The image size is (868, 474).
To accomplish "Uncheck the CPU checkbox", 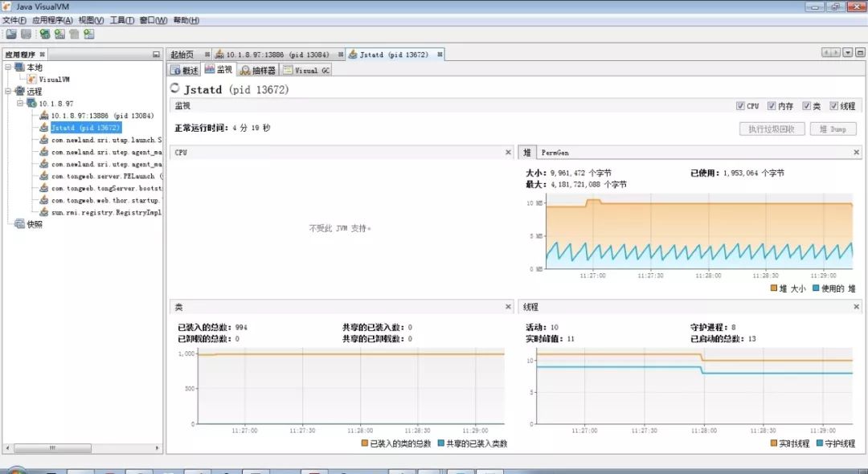I will [740, 105].
